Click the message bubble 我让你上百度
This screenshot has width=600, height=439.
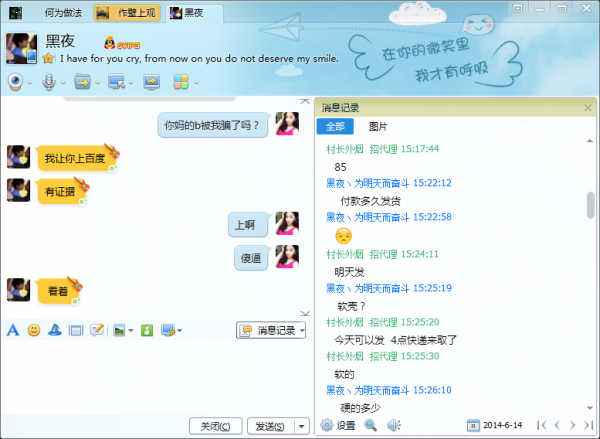pyautogui.click(x=75, y=158)
